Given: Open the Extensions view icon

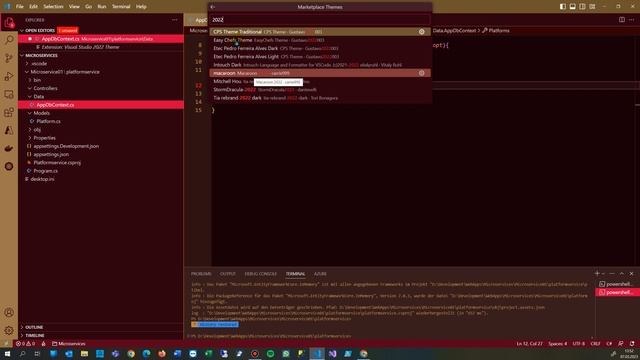Looking at the screenshot, I should 9,112.
